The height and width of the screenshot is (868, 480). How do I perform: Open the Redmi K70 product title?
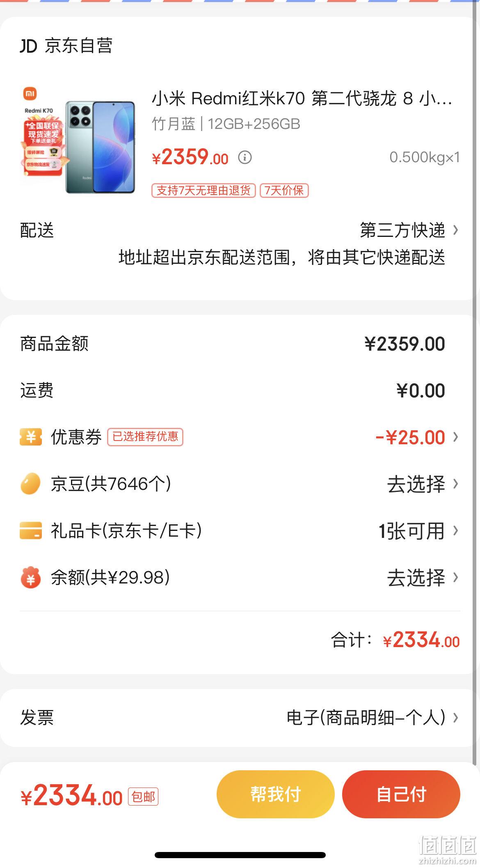pyautogui.click(x=302, y=99)
